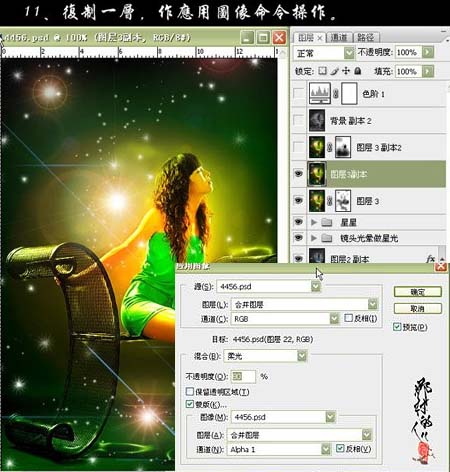Image resolution: width=450 pixels, height=472 pixels.
Task: Click the layer mask thumbnail of 图层 3
Action: (x=343, y=201)
